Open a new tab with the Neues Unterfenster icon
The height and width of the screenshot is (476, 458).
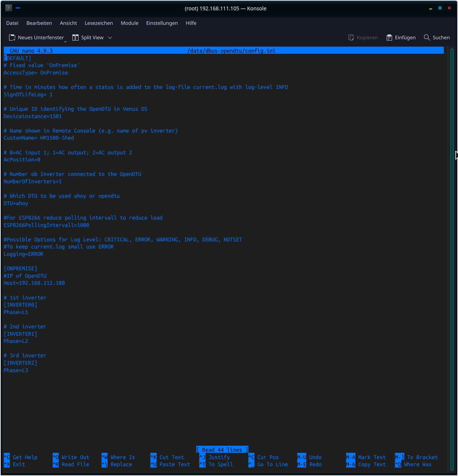coord(11,37)
